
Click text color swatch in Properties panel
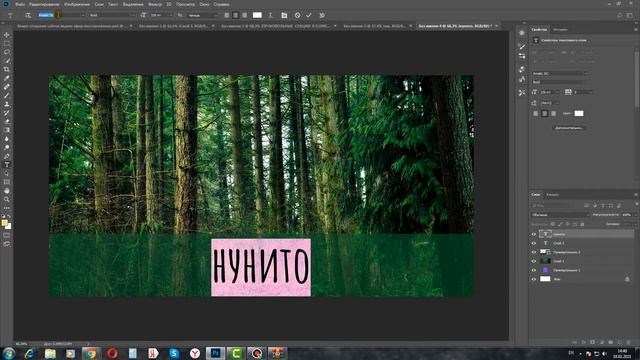579,113
